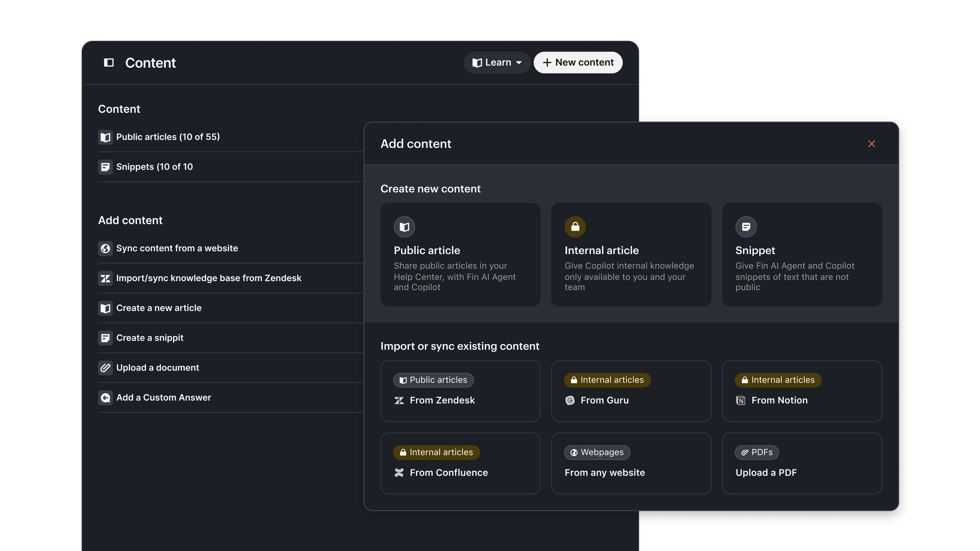Click paperclip icon for Upload a document

tap(105, 368)
